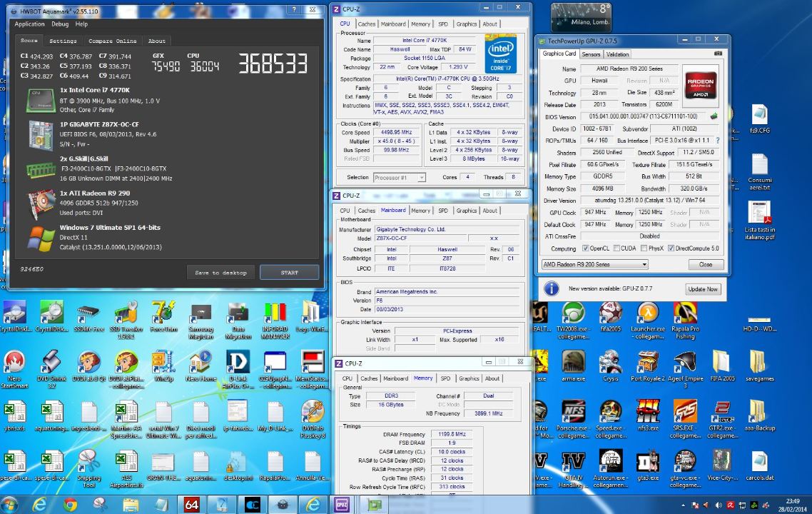Open the Nero StartSmart shortcut

14,369
